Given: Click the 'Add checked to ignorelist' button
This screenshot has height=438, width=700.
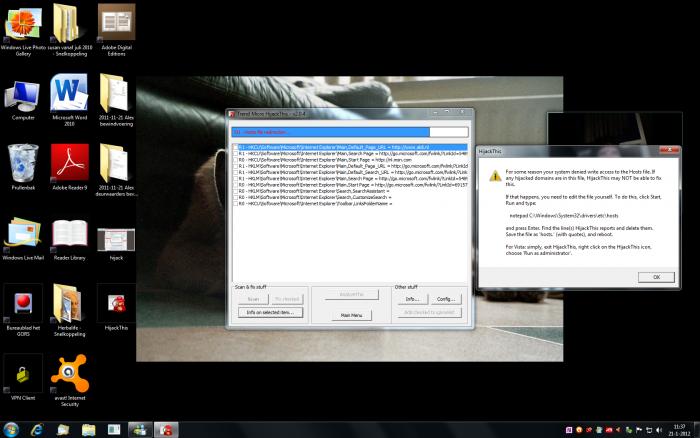Looking at the screenshot, I should [x=429, y=312].
